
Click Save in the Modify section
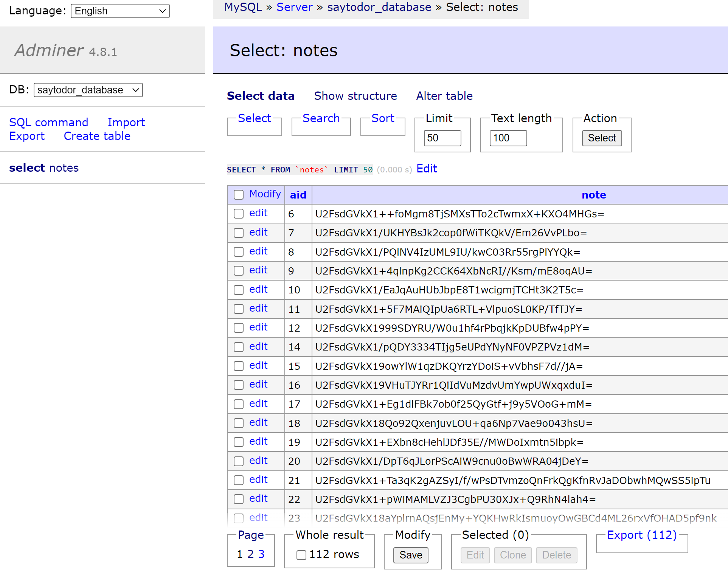point(411,555)
